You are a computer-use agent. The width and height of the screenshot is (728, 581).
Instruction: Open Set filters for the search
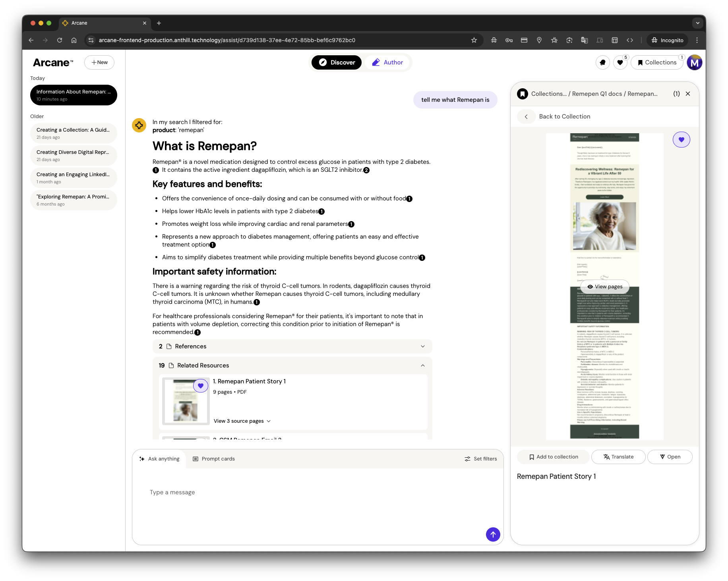coord(480,459)
